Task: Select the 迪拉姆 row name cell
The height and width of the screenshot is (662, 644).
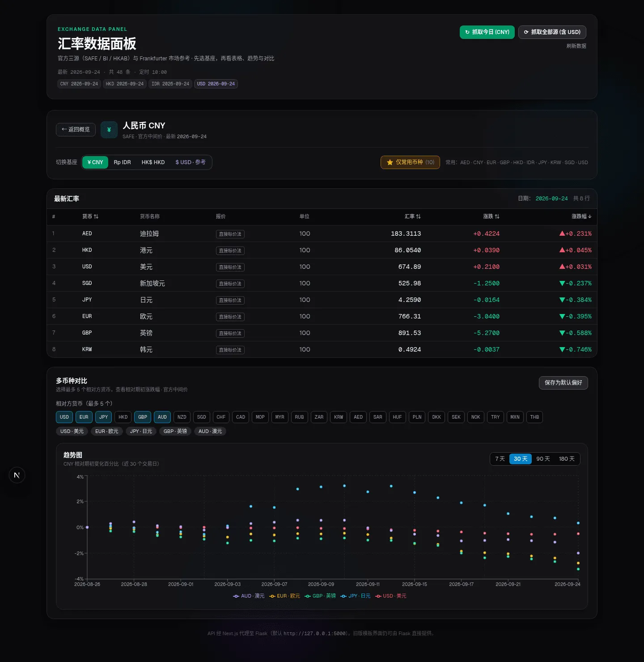Action: 149,233
